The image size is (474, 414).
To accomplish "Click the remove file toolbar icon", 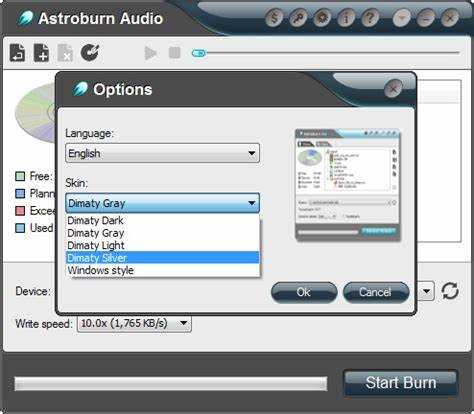I will [65, 53].
